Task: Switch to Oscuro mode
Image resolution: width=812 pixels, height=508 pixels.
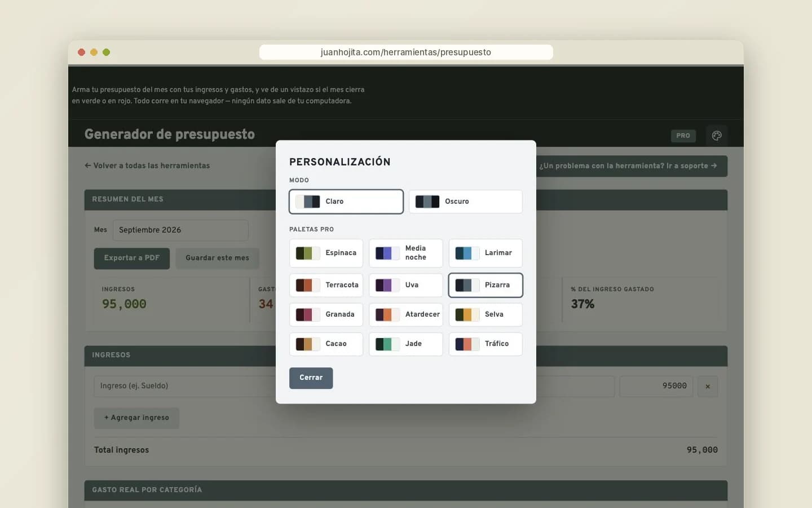Action: tap(466, 202)
